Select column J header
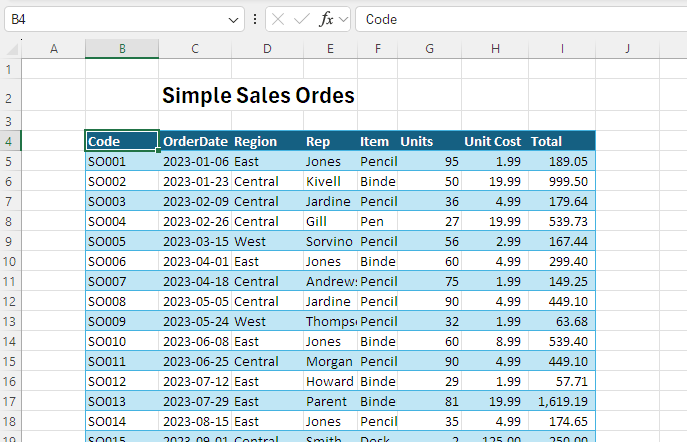Viewport: 687px width, 442px height. pyautogui.click(x=627, y=49)
